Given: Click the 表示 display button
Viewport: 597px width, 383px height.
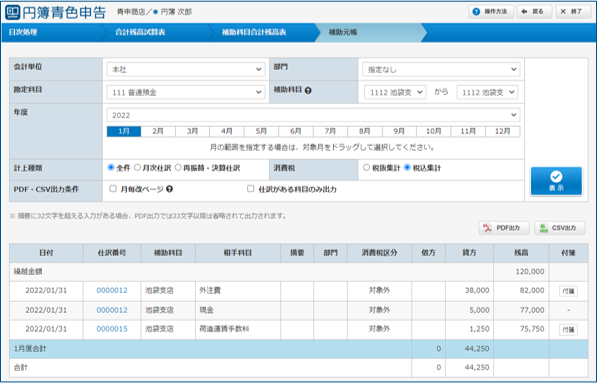Looking at the screenshot, I should tap(556, 181).
